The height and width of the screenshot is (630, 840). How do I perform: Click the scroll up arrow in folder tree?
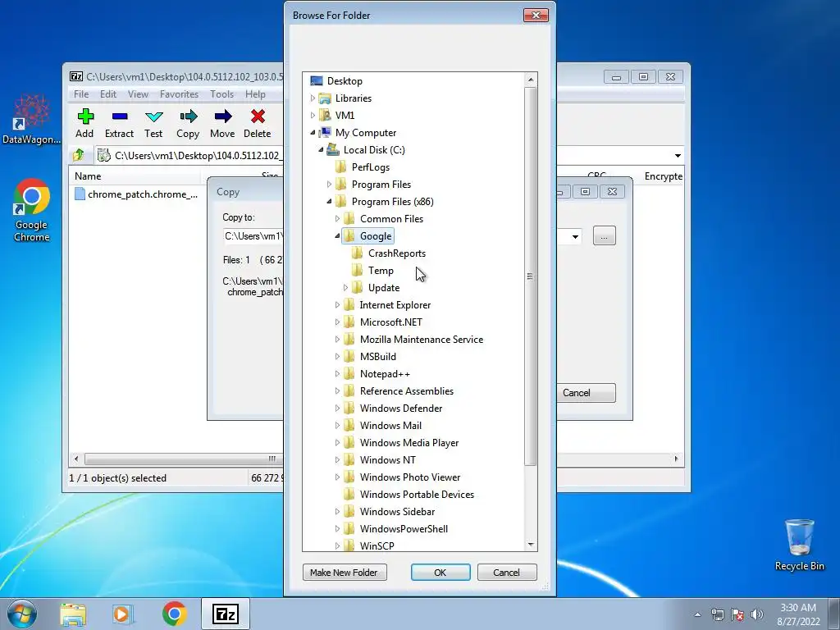click(x=531, y=80)
